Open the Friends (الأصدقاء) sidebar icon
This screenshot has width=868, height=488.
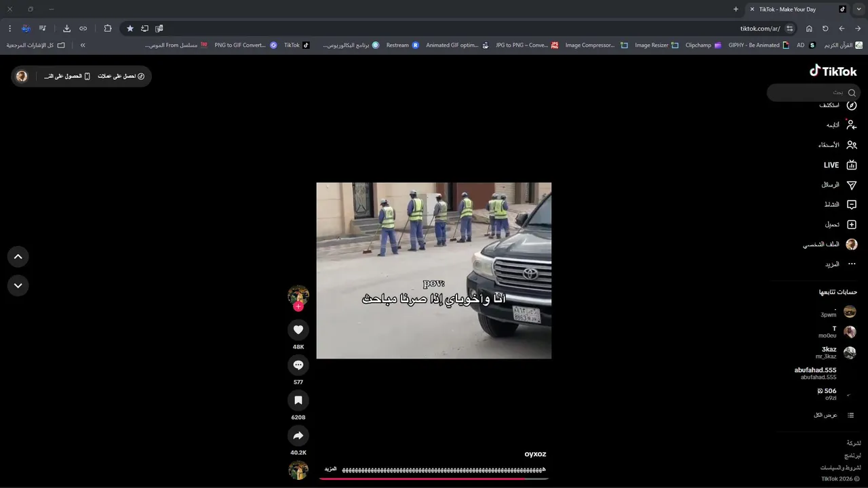[852, 145]
